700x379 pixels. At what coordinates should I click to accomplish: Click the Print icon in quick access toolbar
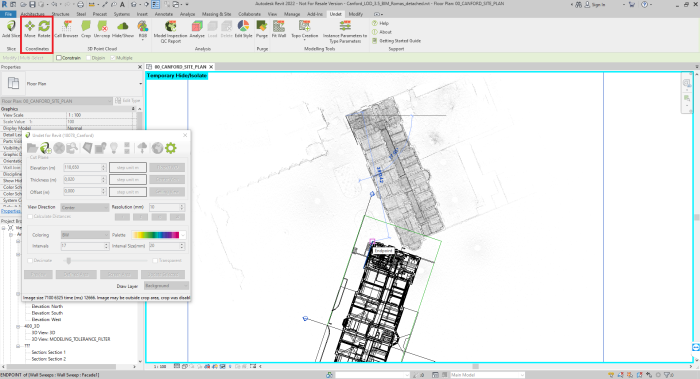pos(80,4)
